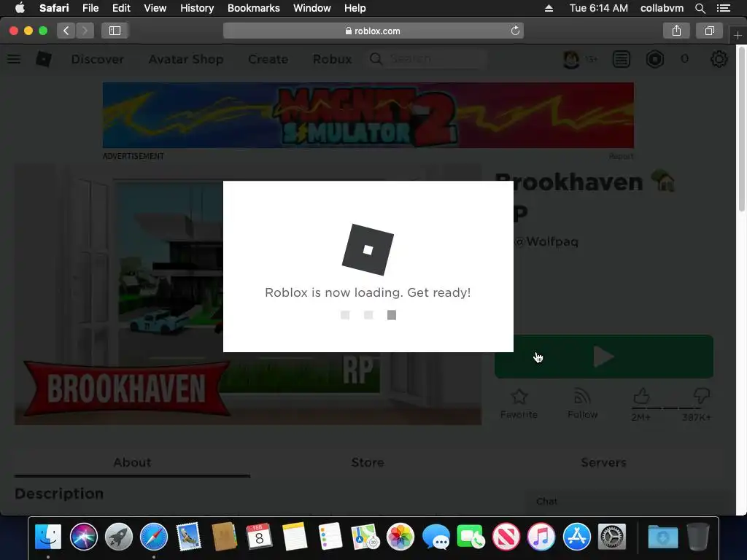Open Notification Center list icon
This screenshot has height=560, width=747.
[723, 8]
